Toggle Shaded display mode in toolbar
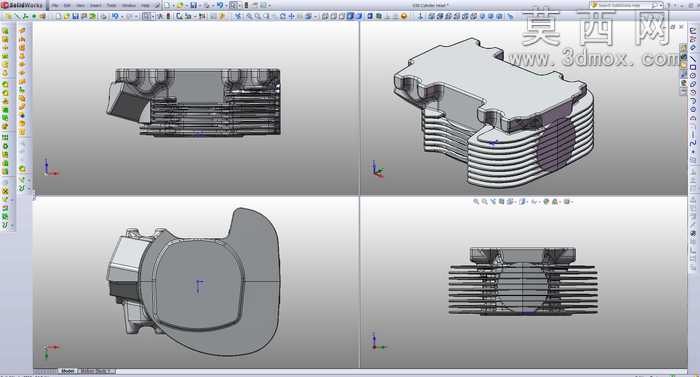Viewport: 700px width, 377px height. point(358,17)
